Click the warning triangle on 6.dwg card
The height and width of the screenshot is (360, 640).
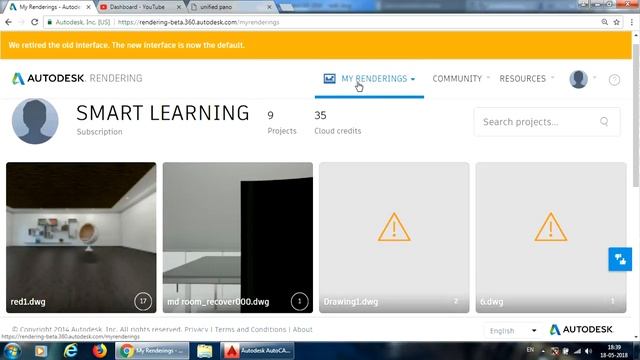[x=551, y=227]
